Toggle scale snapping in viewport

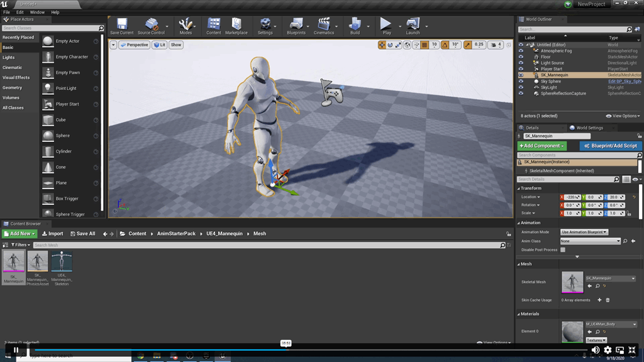click(x=467, y=45)
